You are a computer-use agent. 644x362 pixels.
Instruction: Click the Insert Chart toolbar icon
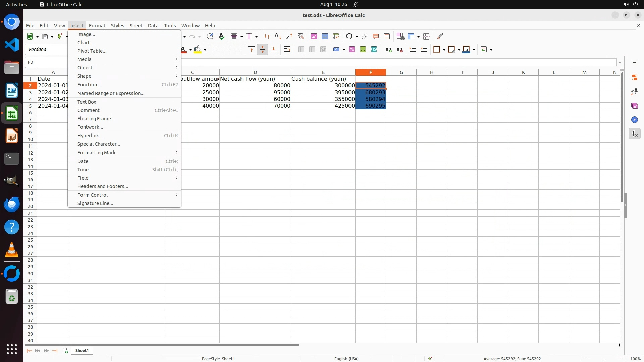[325, 36]
